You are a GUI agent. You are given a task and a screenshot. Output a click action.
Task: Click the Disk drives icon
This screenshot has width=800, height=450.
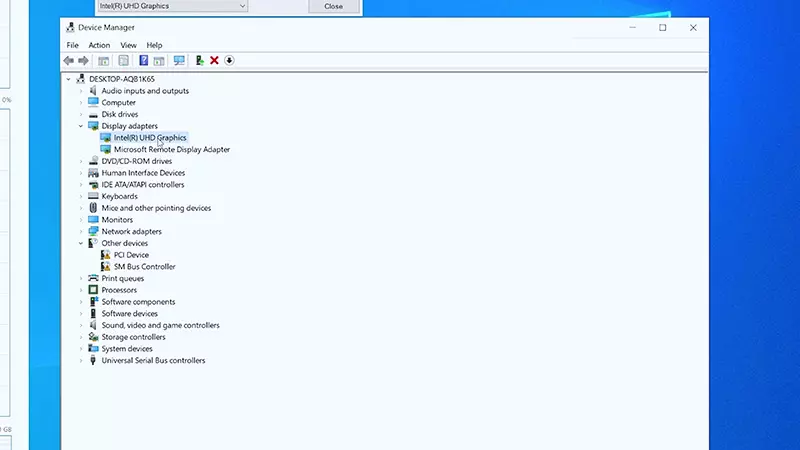93,114
